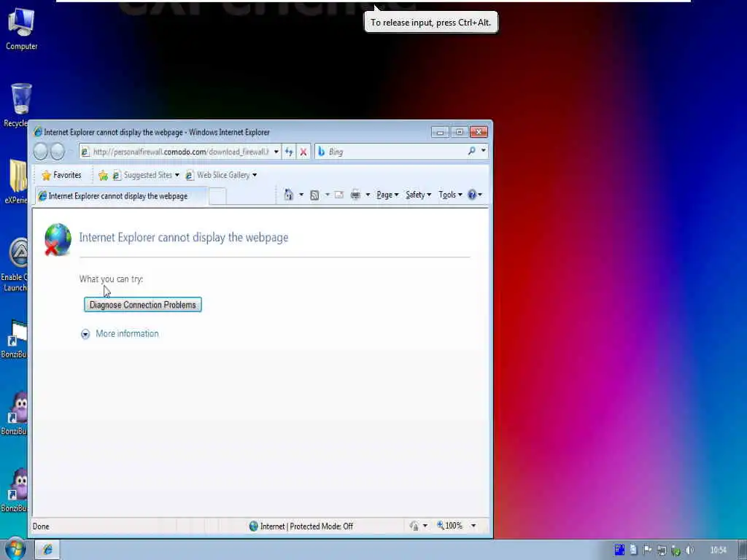Click Protected Mode Off status text
Viewport: 747px width, 560px height.
point(322,526)
